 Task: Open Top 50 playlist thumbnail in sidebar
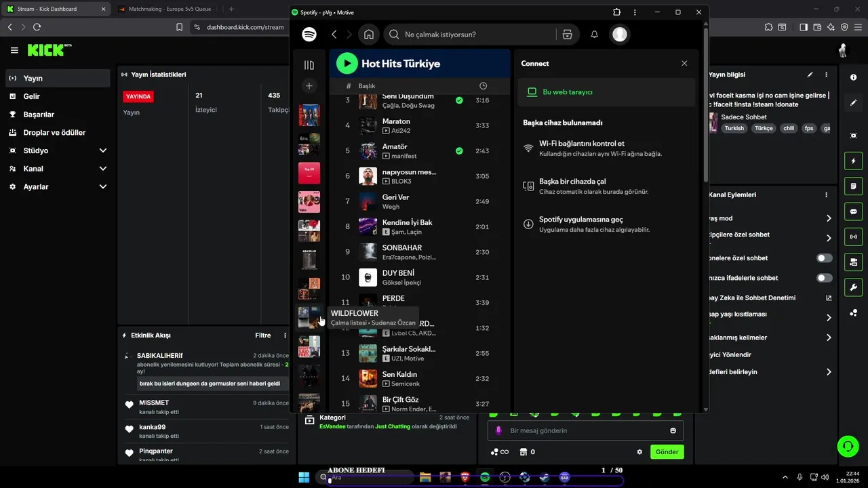coord(309,173)
